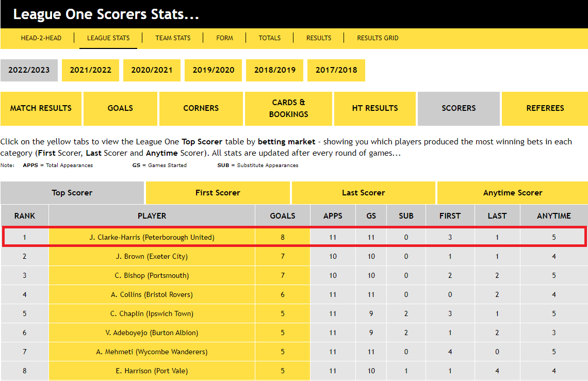The height and width of the screenshot is (381, 588).
Task: Open the Last Scorer view
Action: [363, 192]
